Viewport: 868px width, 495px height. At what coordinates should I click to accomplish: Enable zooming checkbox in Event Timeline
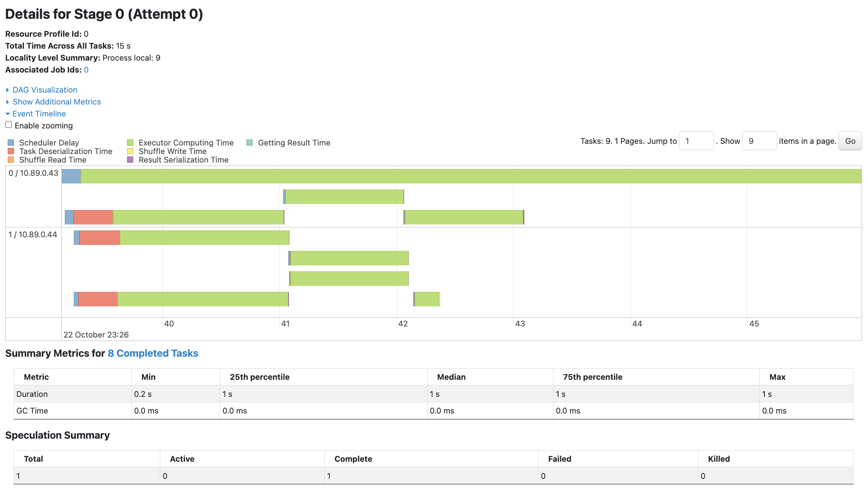[9, 125]
